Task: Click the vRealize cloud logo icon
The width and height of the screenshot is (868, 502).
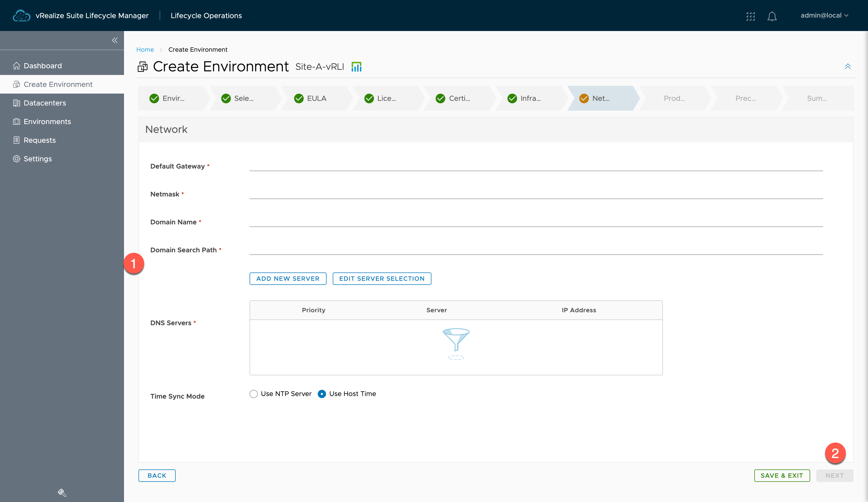Action: tap(21, 16)
